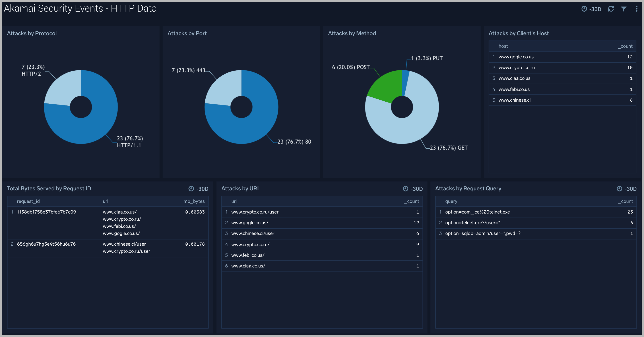644x337 pixels.
Task: Click the clock icon on Attacks by URL panel
Action: [x=405, y=189]
